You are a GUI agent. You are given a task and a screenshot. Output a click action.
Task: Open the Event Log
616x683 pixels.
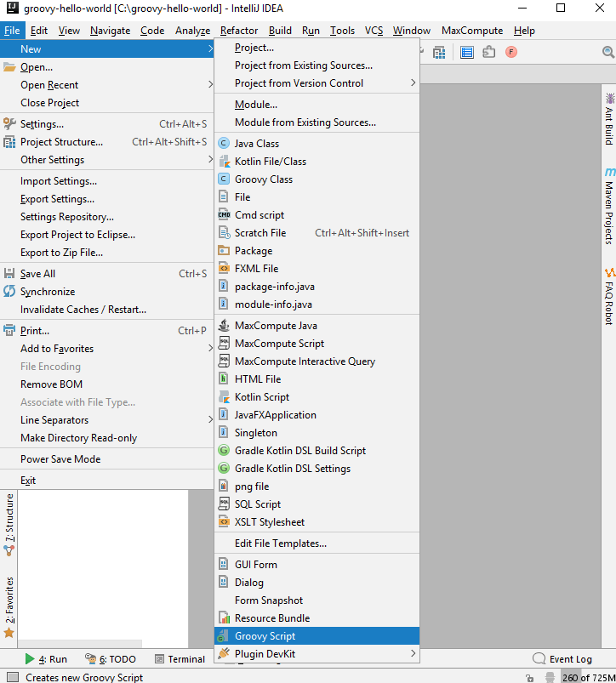point(562,659)
